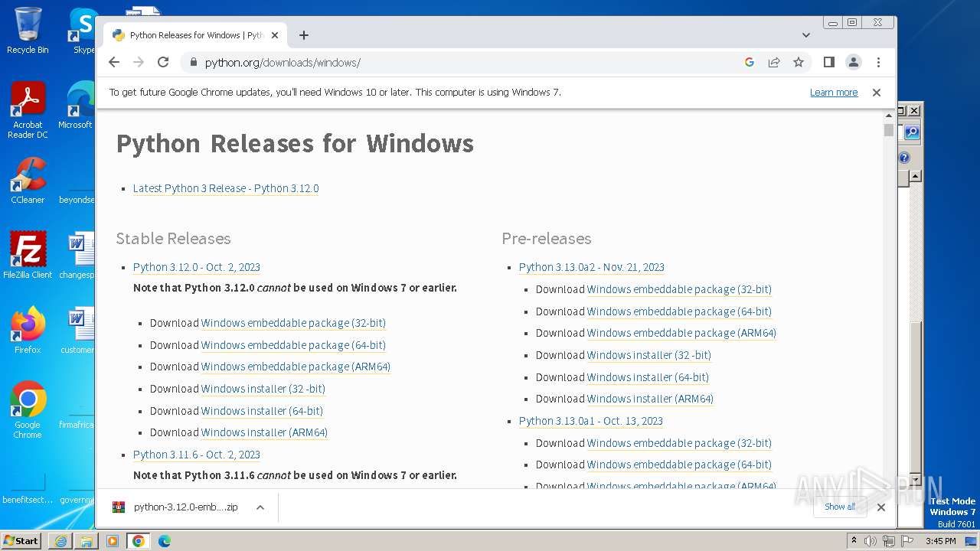Download 3.12.0 Windows embeddable package (64-bit)
The height and width of the screenshot is (551, 980).
point(293,345)
